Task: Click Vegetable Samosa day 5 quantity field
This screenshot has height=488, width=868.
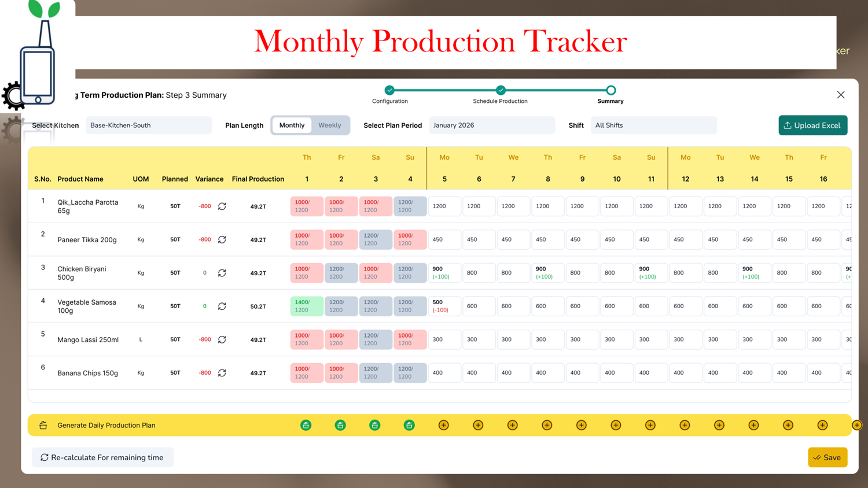Action: coord(444,306)
